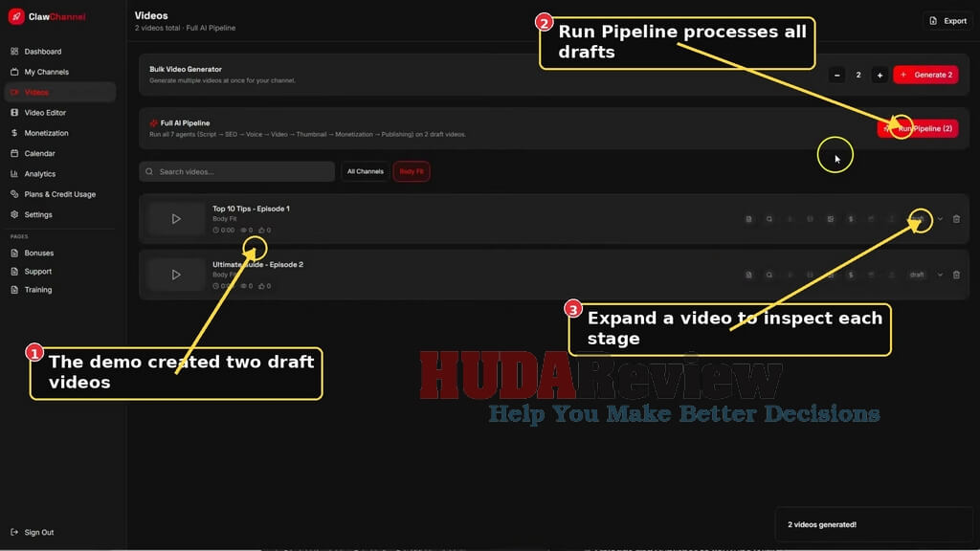Delete Ultimate Guide Episode 2 with the trash icon
Screen dimensions: 980x551
(x=956, y=275)
